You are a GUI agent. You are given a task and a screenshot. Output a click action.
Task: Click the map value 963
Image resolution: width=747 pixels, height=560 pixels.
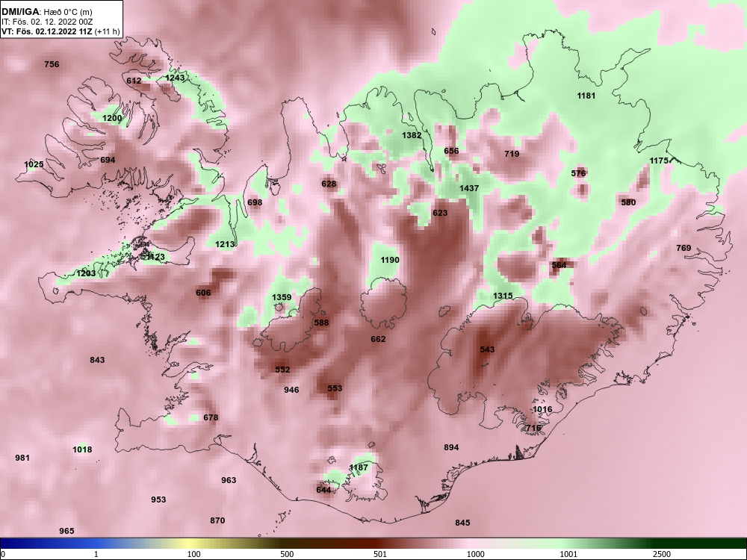pyautogui.click(x=229, y=480)
